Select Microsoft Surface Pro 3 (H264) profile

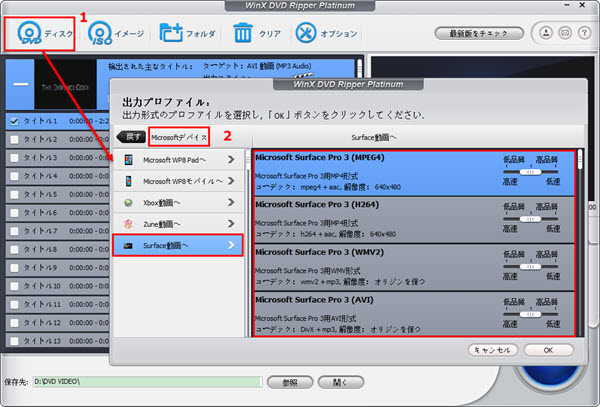414,220
